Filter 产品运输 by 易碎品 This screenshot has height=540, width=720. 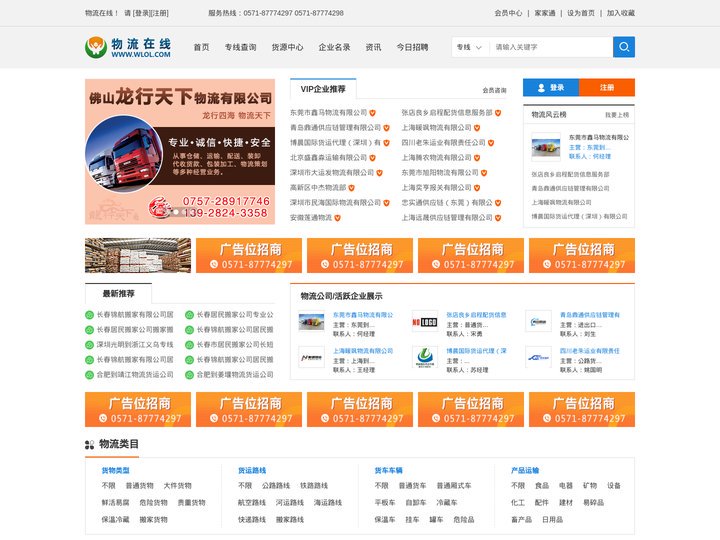pyautogui.click(x=593, y=503)
